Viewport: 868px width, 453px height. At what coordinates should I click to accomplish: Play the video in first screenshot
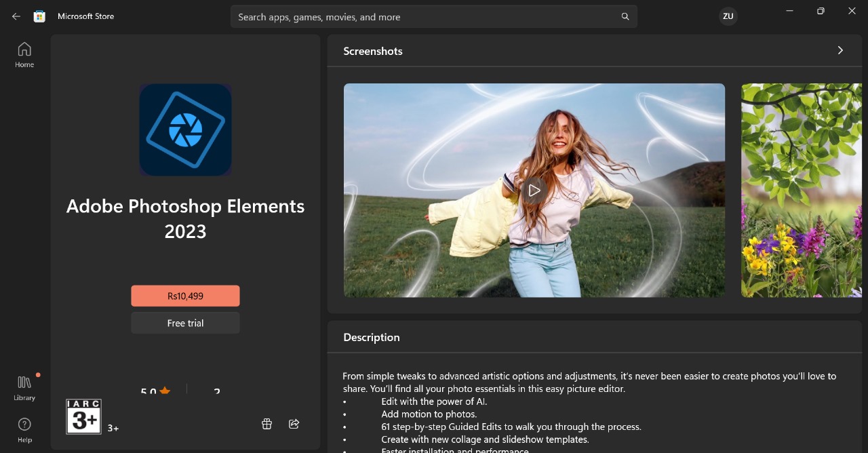[534, 191]
